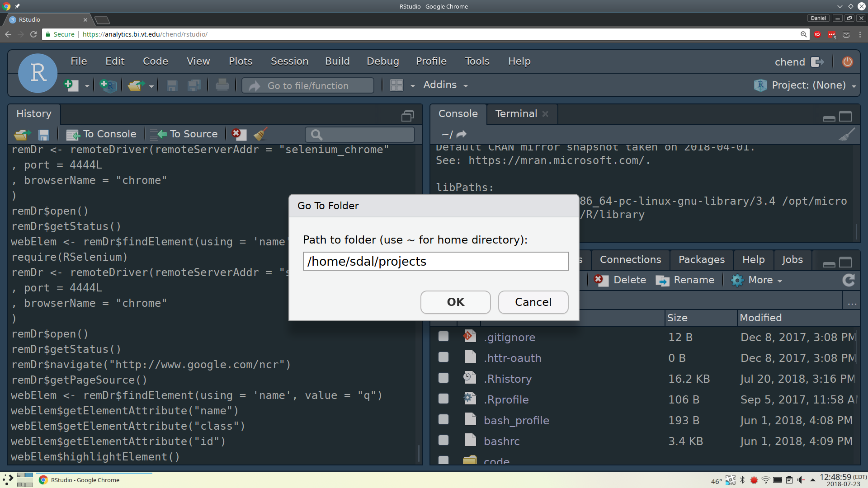Select the bash_profile file name
The height and width of the screenshot is (488, 868).
tap(516, 420)
